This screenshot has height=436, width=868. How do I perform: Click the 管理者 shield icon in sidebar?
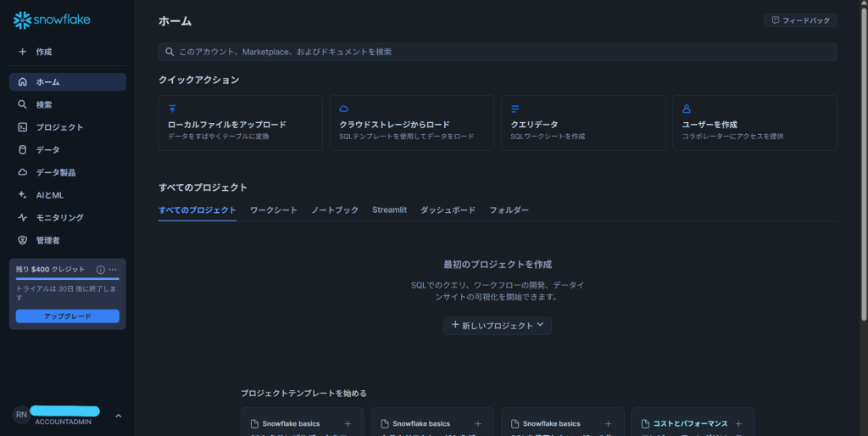point(22,240)
